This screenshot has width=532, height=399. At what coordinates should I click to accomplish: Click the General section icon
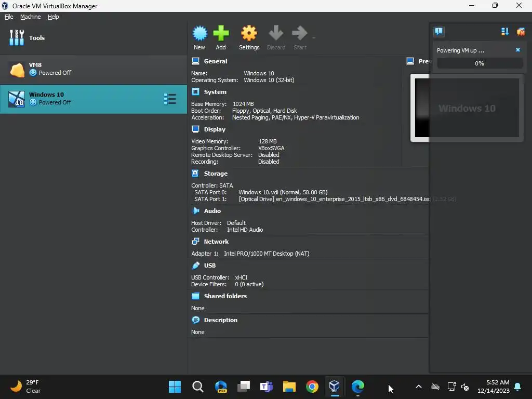[x=195, y=61]
